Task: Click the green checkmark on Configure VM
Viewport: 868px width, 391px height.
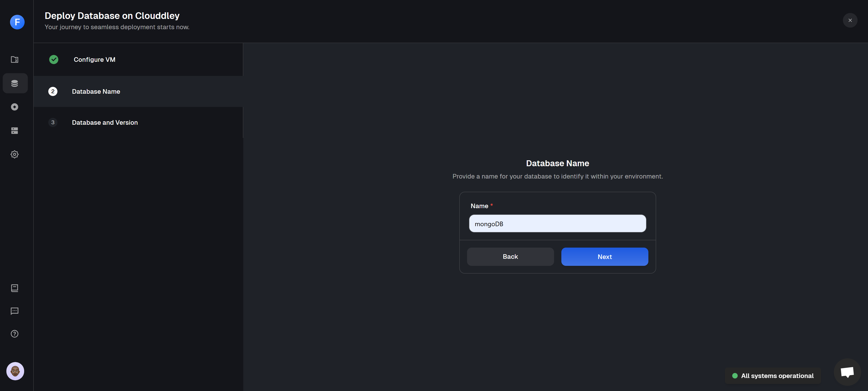Action: pyautogui.click(x=54, y=60)
